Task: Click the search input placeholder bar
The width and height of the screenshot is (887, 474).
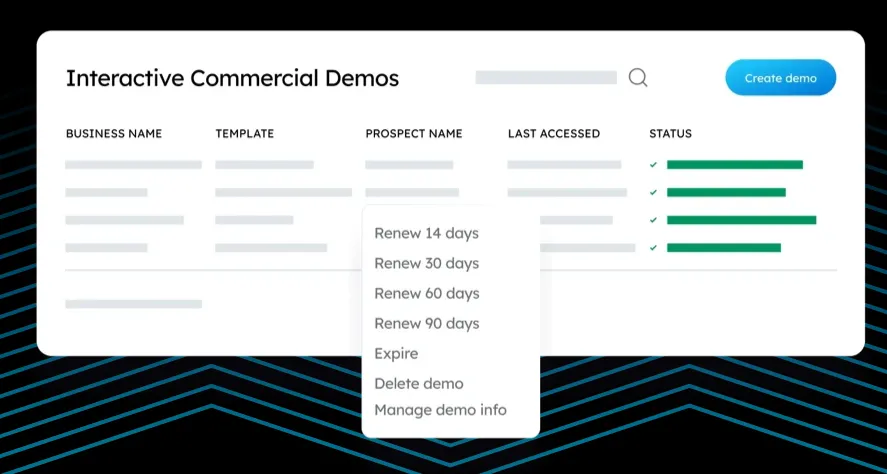Action: pyautogui.click(x=546, y=77)
